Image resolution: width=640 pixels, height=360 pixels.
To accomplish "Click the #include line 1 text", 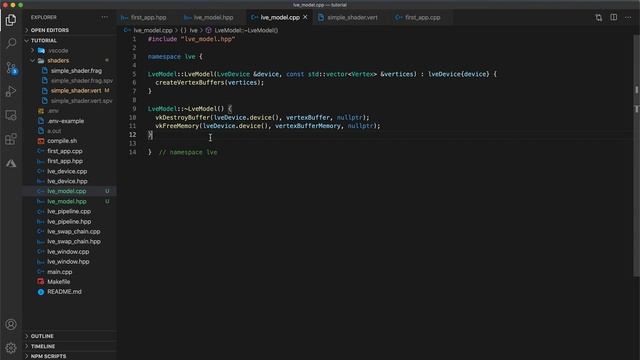I will [x=191, y=39].
